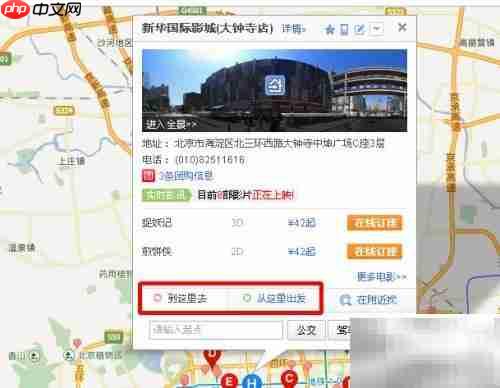Click the send-to-phone icon in popup header
500x388 pixels.
pos(344,30)
